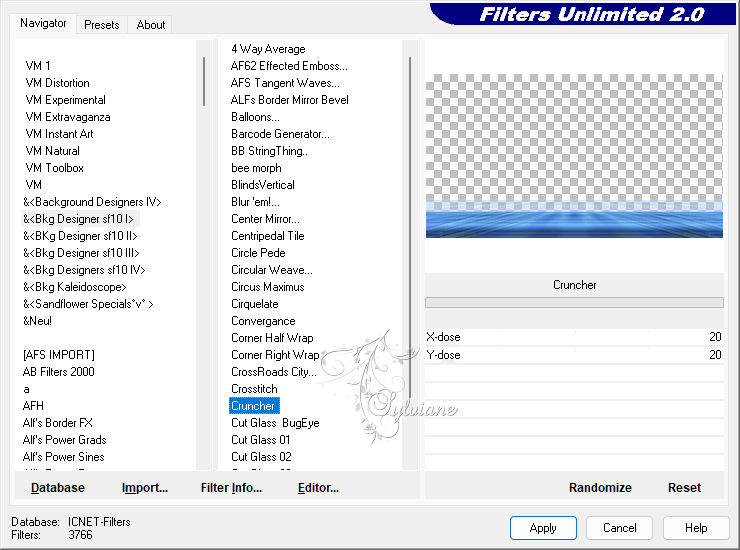Choose 4 Way Average filter
The width and height of the screenshot is (740, 550).
[268, 49]
